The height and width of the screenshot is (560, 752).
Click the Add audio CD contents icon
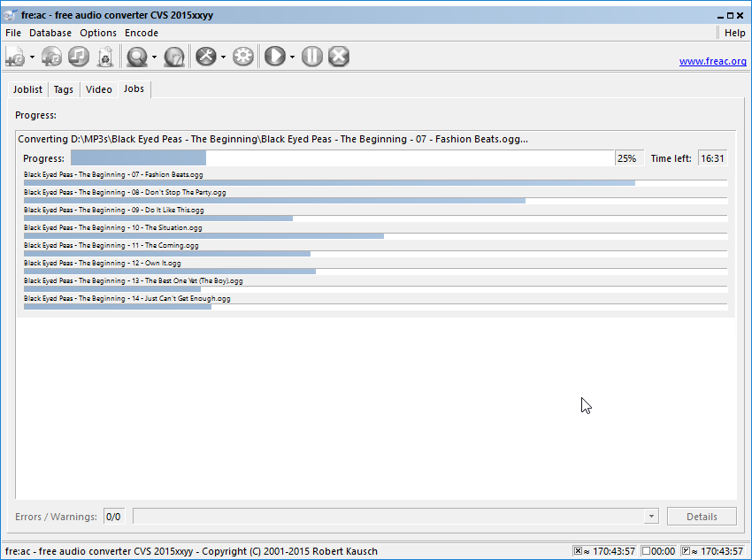(x=52, y=57)
